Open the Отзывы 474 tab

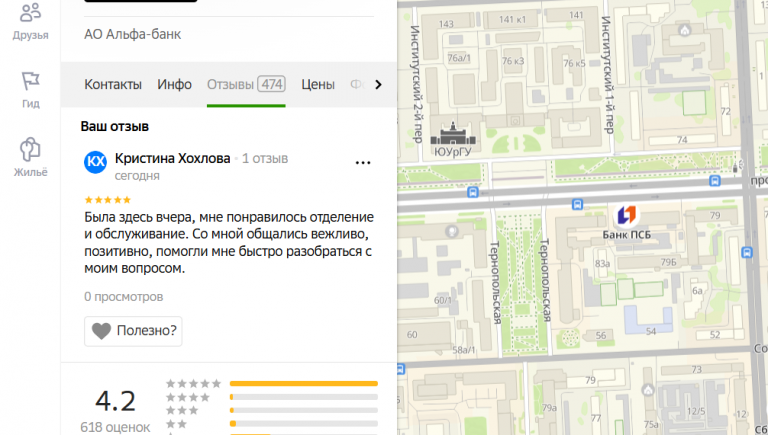point(246,84)
